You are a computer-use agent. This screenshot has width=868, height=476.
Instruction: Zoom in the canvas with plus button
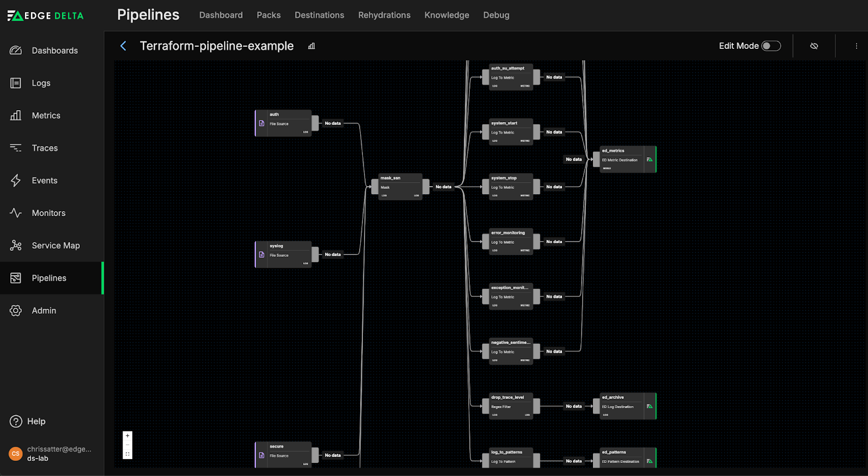127,436
